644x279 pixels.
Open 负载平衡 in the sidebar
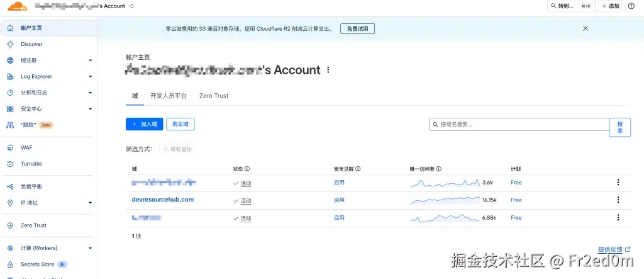pos(31,186)
